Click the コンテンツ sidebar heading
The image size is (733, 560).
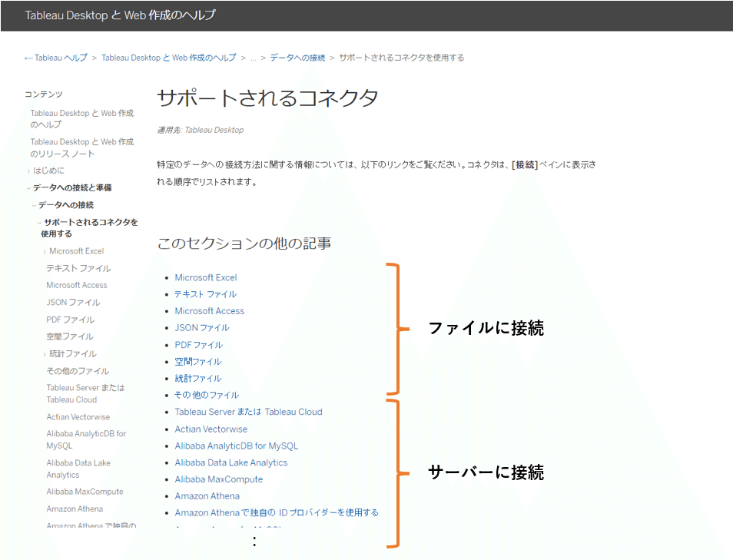(x=44, y=94)
